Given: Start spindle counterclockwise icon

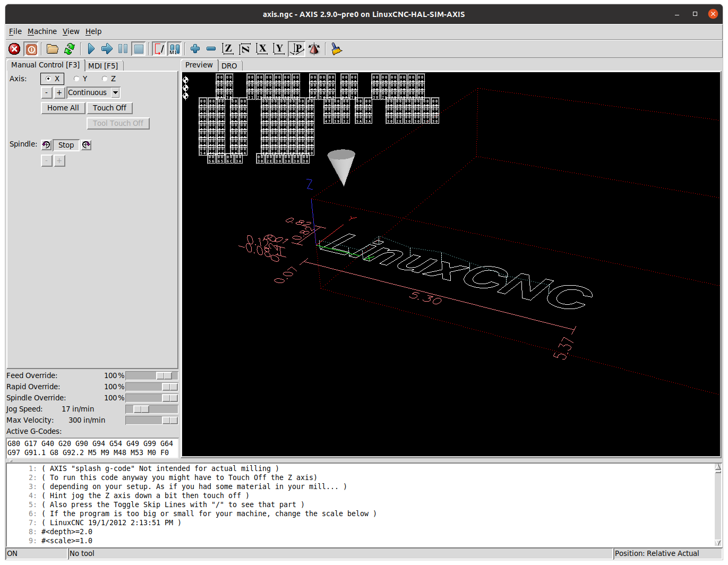Looking at the screenshot, I should 46,145.
